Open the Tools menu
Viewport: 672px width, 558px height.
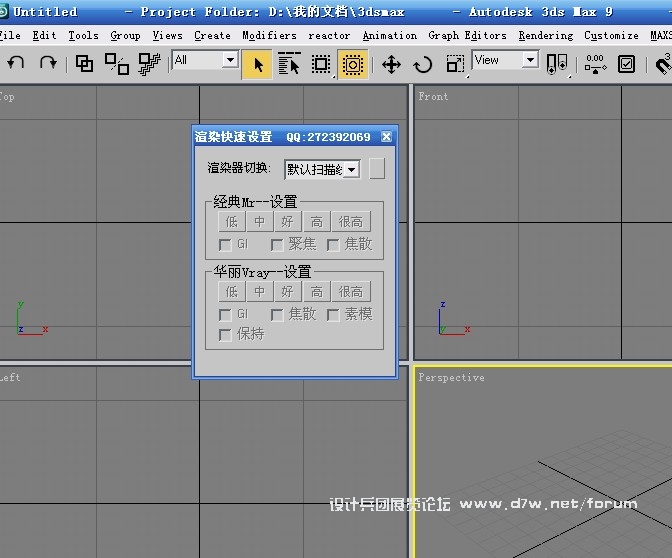83,36
